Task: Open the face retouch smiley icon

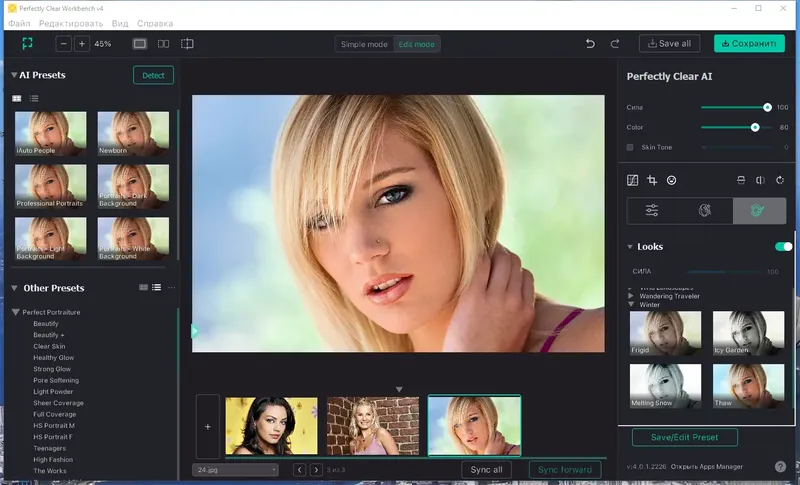Action: click(671, 180)
